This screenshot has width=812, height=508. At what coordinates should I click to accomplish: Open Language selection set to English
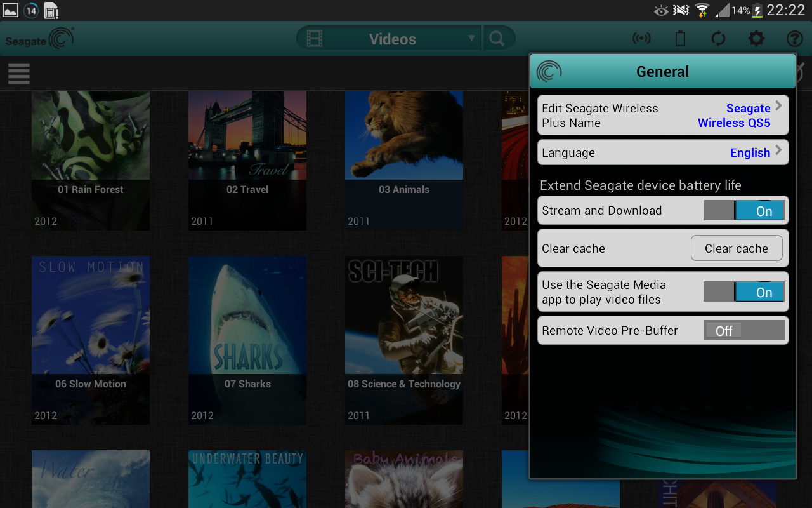[x=663, y=153]
